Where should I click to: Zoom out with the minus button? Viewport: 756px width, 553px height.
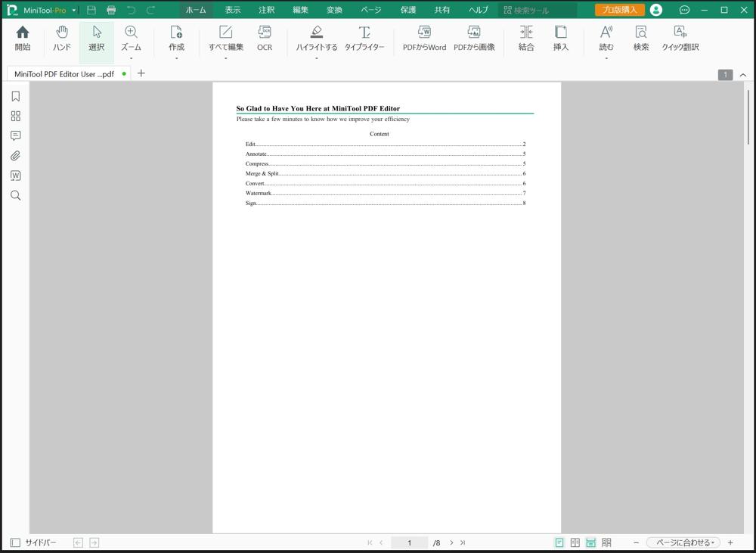point(636,542)
